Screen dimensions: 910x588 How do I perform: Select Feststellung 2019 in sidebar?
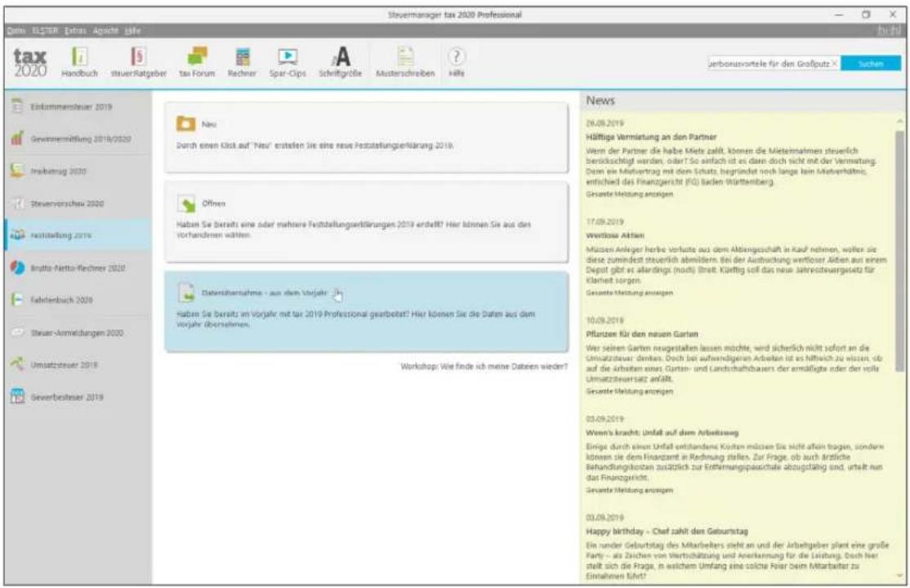pos(78,235)
